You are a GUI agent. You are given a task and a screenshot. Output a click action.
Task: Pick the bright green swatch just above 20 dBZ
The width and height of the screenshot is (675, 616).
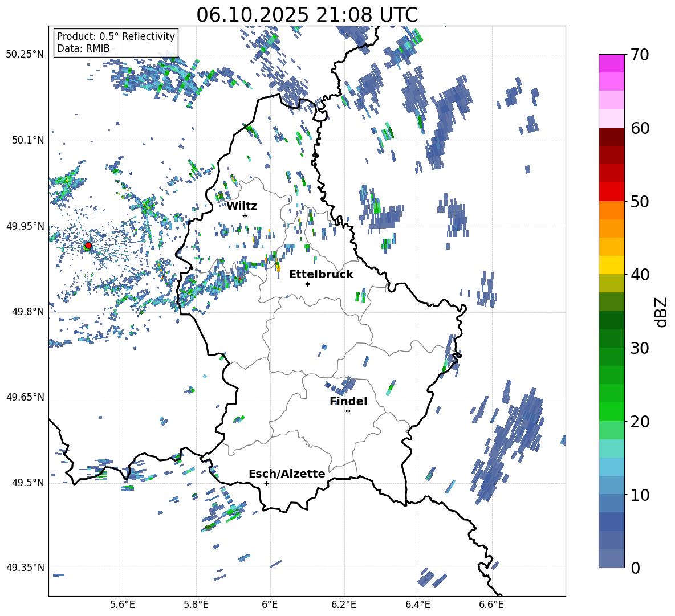point(611,411)
